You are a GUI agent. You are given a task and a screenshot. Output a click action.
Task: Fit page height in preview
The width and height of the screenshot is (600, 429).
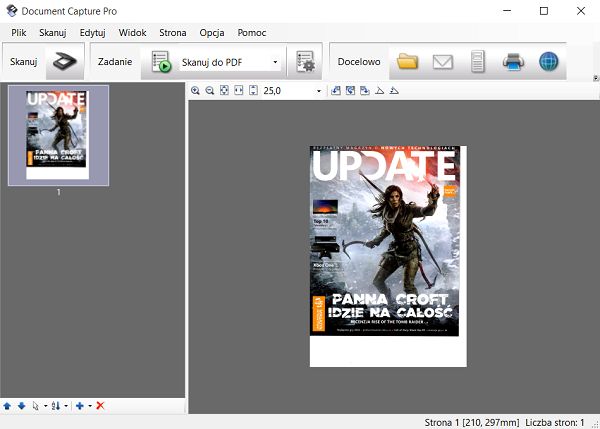tap(253, 90)
